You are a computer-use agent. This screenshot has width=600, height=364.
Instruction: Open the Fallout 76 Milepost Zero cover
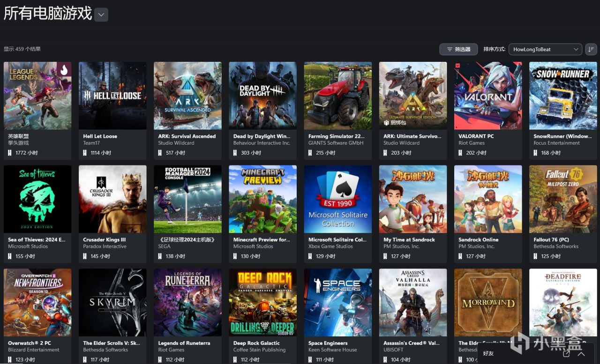[x=563, y=199]
